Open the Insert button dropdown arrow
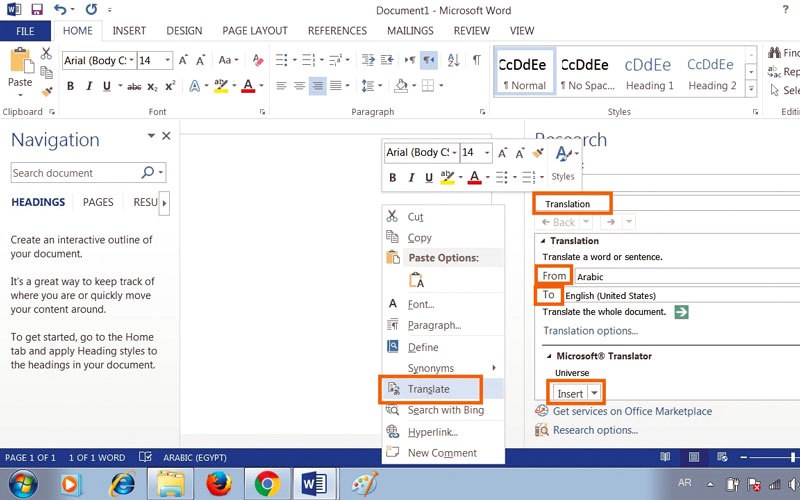 click(x=595, y=393)
